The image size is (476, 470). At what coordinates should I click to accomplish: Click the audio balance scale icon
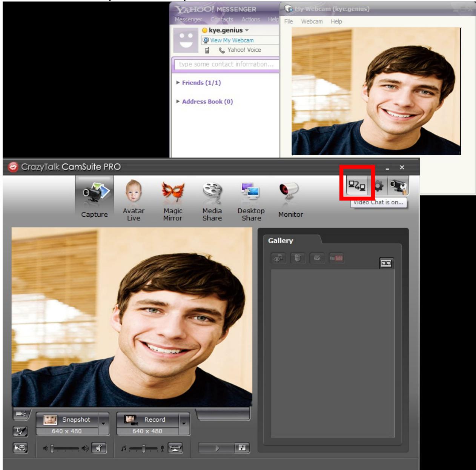tap(175, 448)
